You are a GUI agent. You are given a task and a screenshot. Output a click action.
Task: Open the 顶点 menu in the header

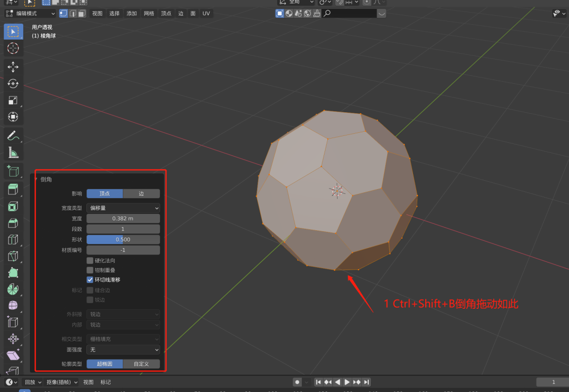[166, 13]
